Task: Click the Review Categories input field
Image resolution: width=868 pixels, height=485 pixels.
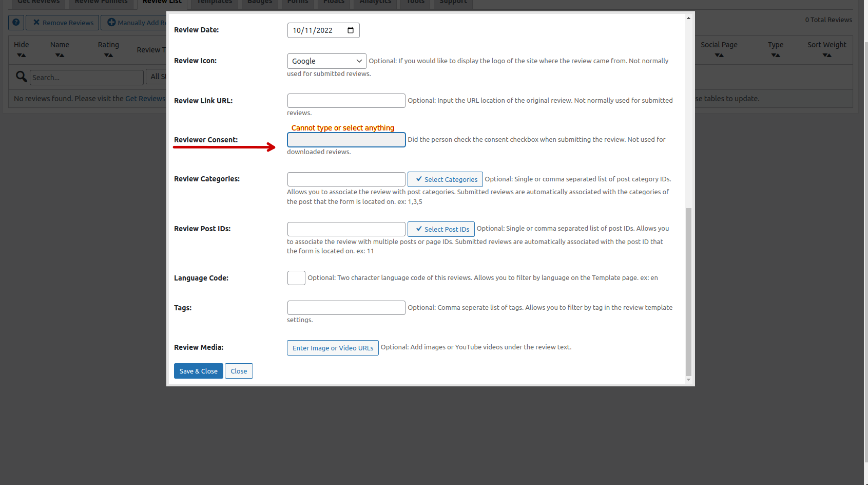Action: tap(346, 179)
